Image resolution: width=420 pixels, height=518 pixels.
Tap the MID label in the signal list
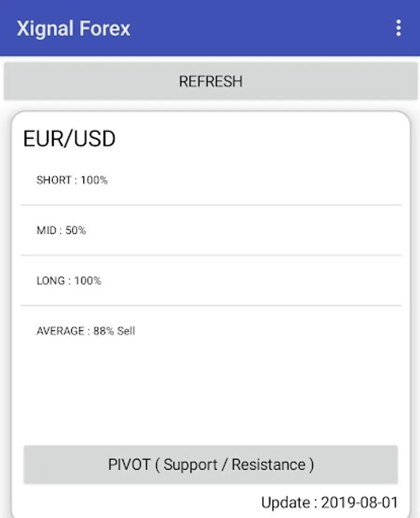[47, 231]
